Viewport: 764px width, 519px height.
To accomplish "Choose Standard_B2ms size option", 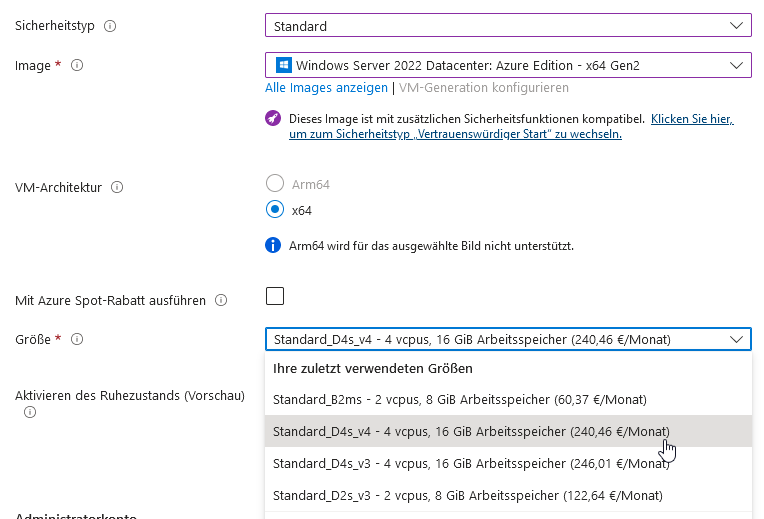I will point(508,400).
